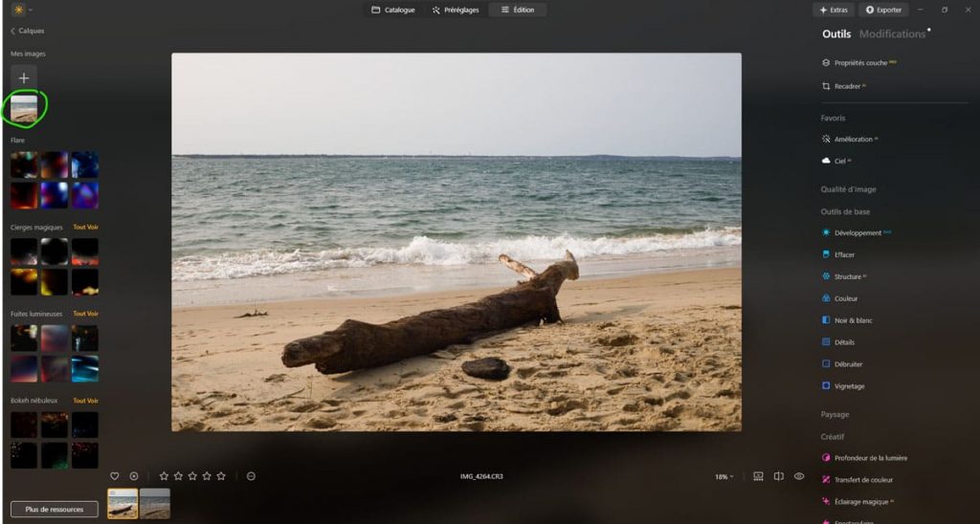Toggle the eye preview icon in the bottom bar
Viewport: 980px width, 524px height.
tap(799, 476)
